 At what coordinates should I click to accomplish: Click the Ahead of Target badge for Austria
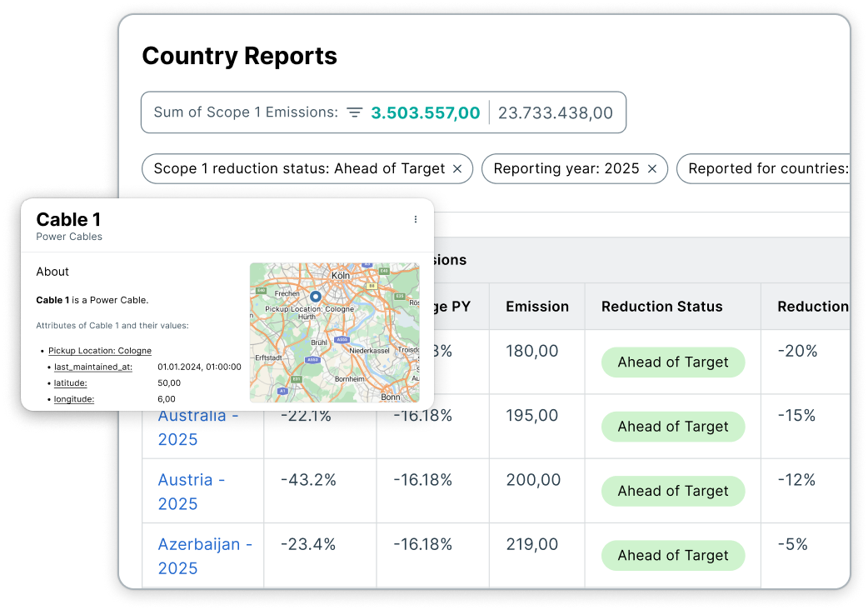[673, 491]
